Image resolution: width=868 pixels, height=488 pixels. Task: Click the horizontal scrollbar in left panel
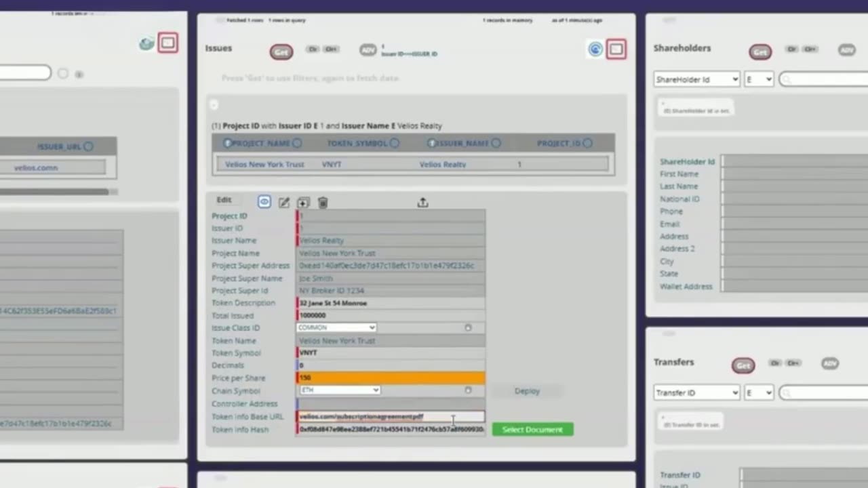[x=54, y=192]
